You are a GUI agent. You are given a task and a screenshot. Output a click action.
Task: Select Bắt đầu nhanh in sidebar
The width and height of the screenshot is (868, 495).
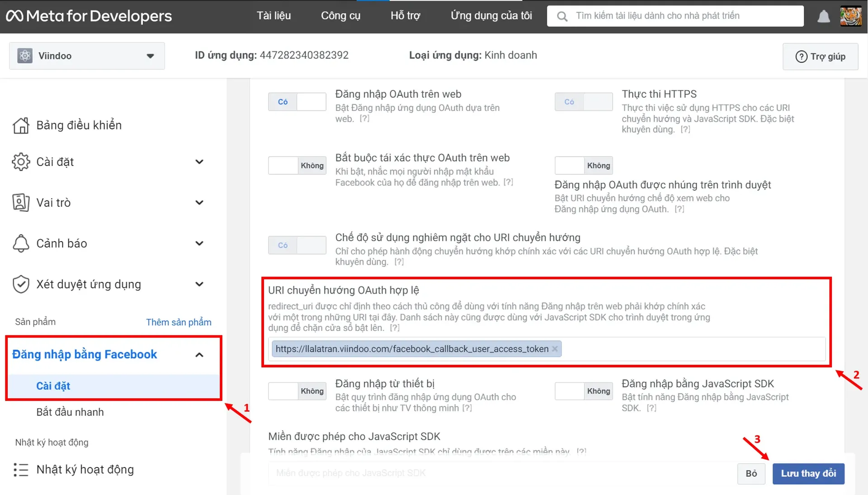click(70, 412)
